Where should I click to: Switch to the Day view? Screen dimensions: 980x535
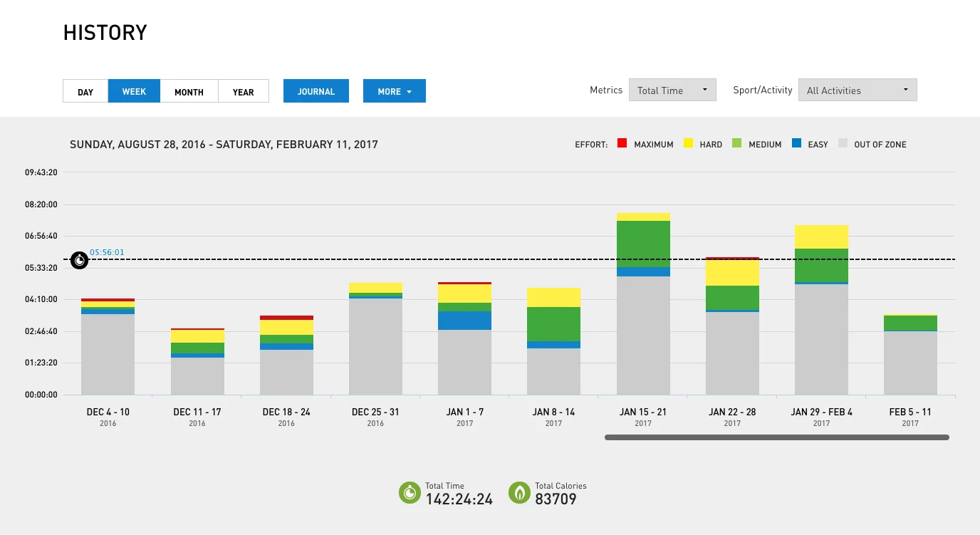[x=85, y=91]
